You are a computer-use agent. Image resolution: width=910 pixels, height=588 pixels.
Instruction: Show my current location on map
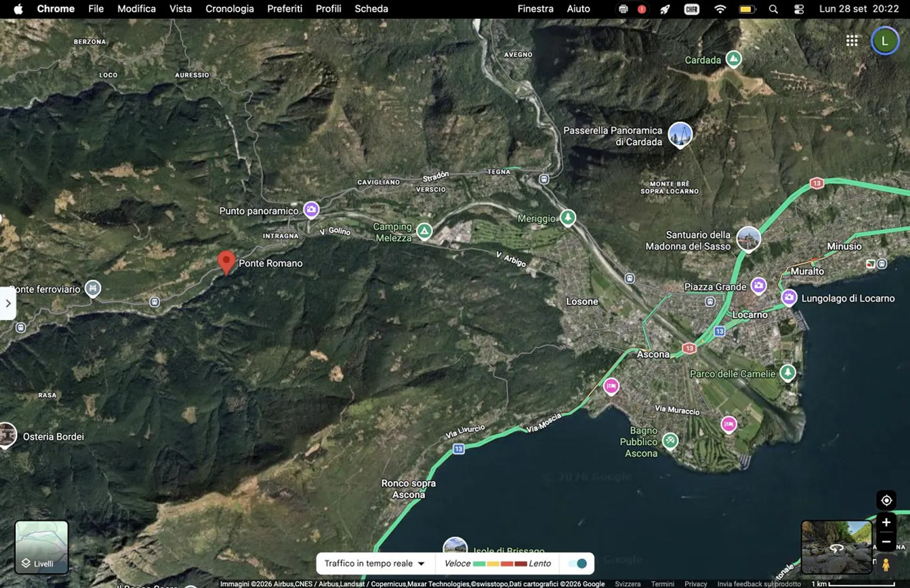[887, 500]
